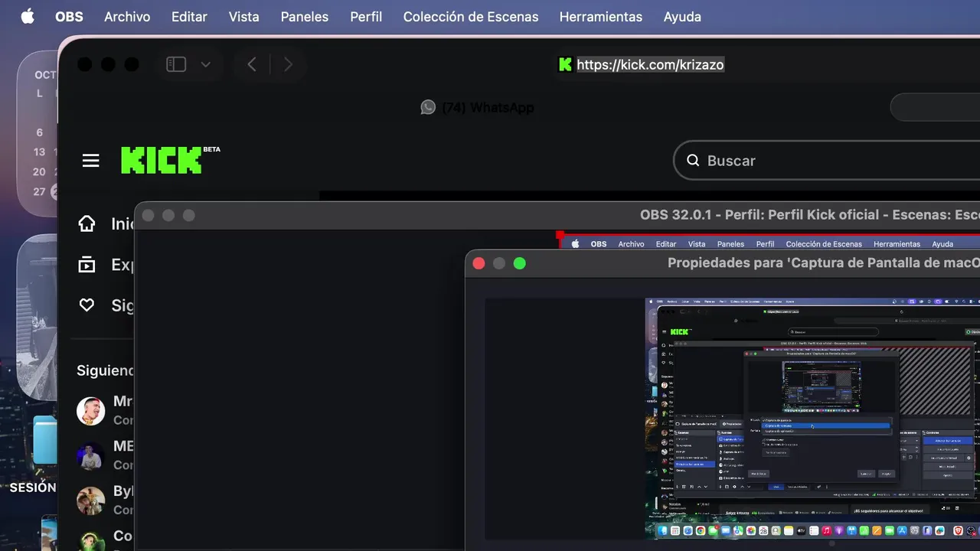
Task: Open the By channel avatar in following list
Action: [x=90, y=500]
